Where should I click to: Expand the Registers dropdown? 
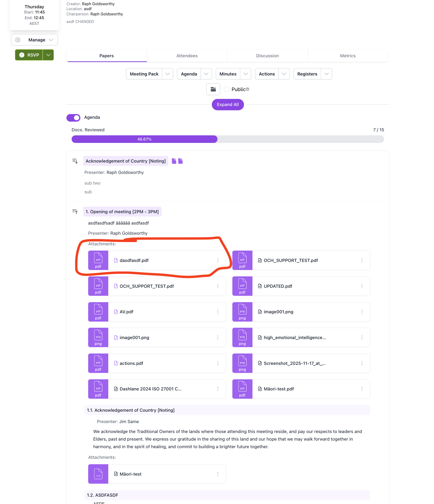coord(326,74)
